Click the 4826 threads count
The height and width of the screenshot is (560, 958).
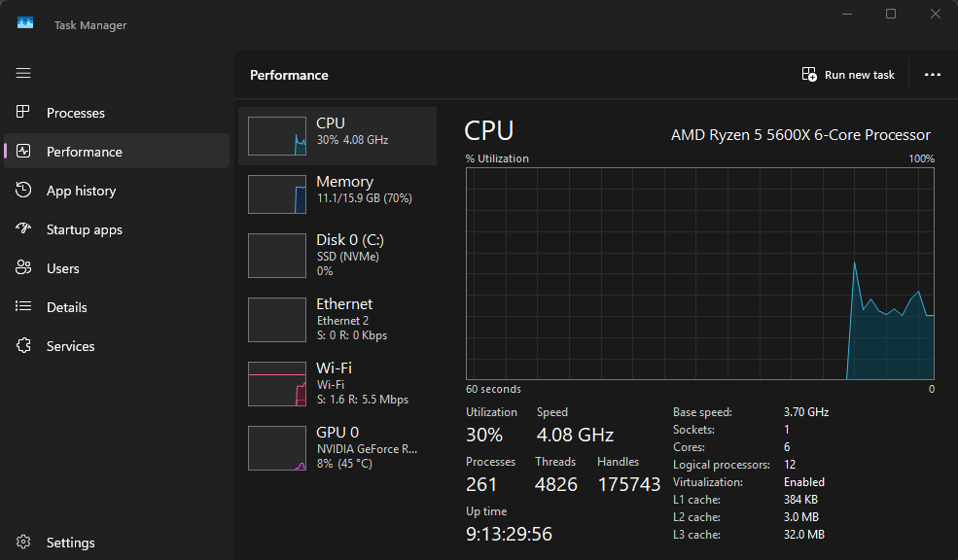pyautogui.click(x=556, y=484)
